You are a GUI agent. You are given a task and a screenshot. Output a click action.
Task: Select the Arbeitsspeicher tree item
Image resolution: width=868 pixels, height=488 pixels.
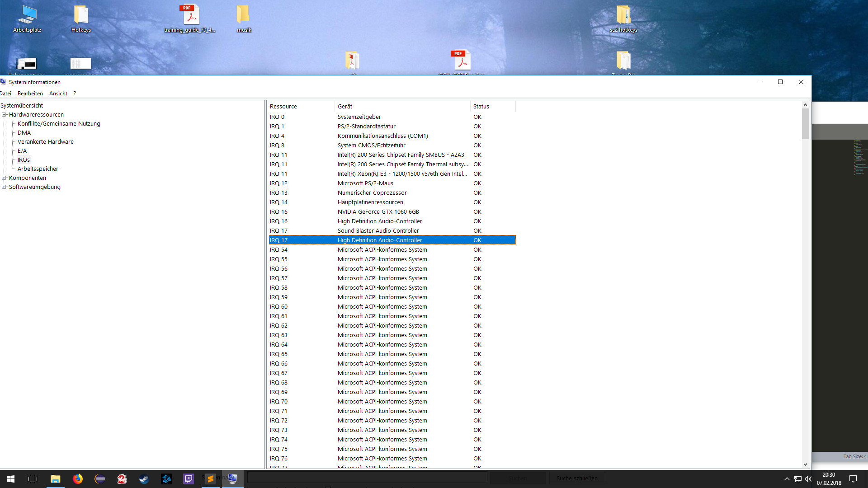38,169
